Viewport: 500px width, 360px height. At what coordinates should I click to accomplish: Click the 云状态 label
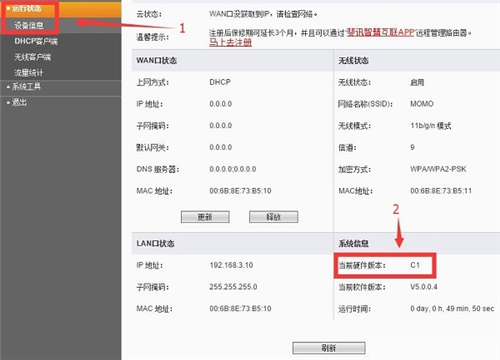(x=149, y=14)
